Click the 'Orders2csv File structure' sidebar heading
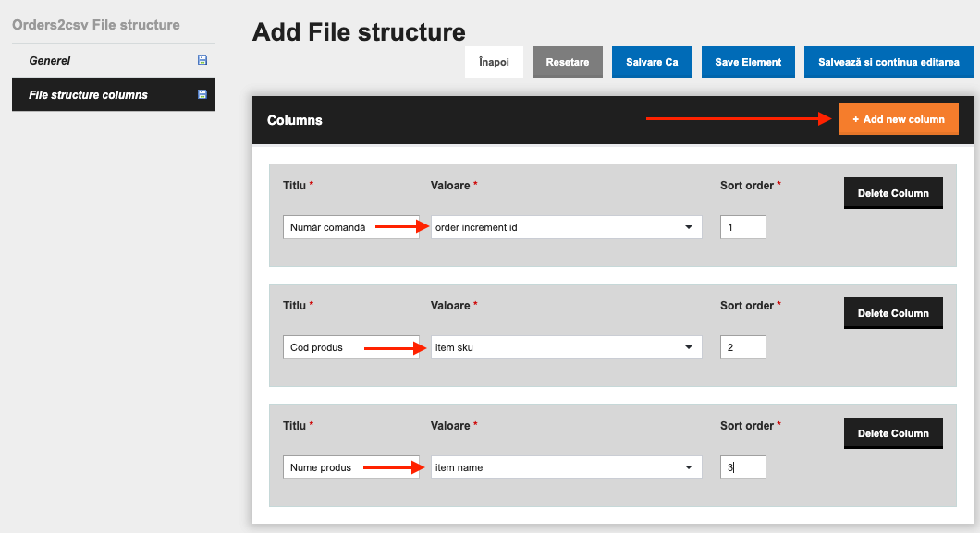This screenshot has height=533, width=980. click(95, 25)
